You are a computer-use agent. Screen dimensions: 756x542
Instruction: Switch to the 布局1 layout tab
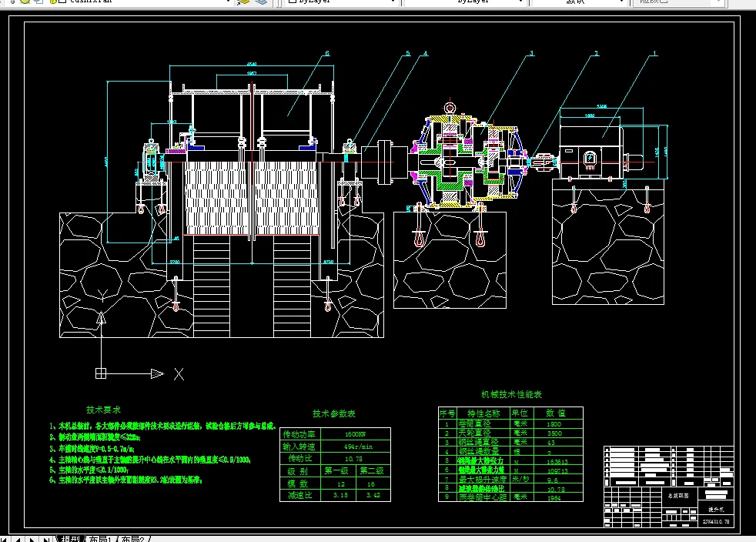[x=100, y=539]
